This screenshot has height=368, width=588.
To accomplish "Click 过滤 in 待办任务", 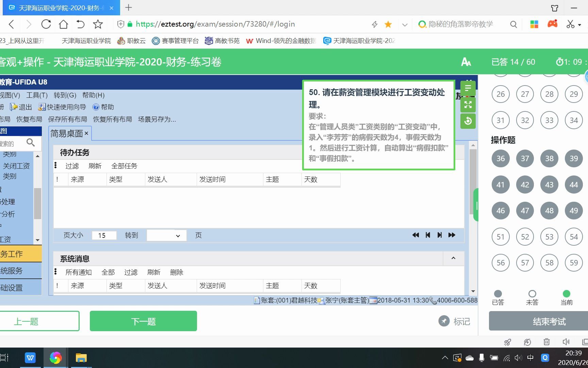I will tap(72, 166).
